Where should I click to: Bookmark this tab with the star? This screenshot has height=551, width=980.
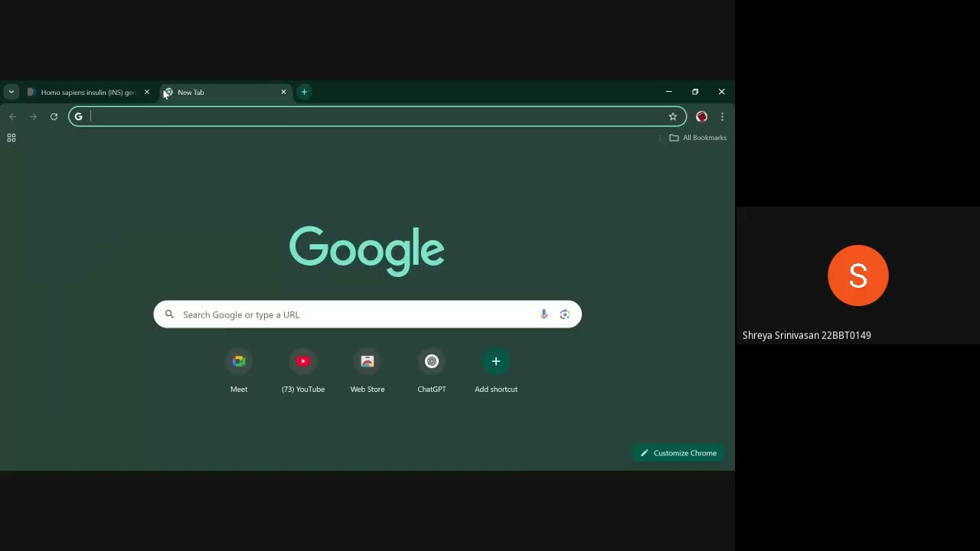[673, 116]
